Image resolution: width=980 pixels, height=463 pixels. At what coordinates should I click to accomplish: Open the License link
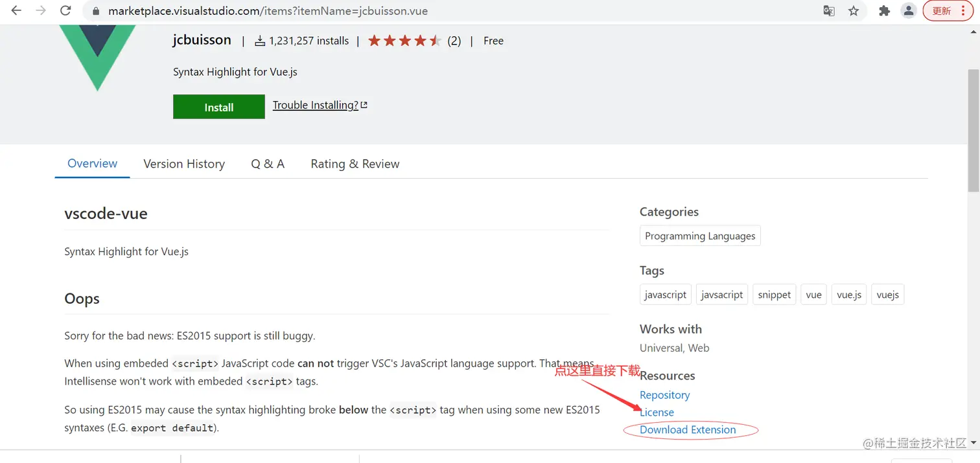[x=657, y=412]
